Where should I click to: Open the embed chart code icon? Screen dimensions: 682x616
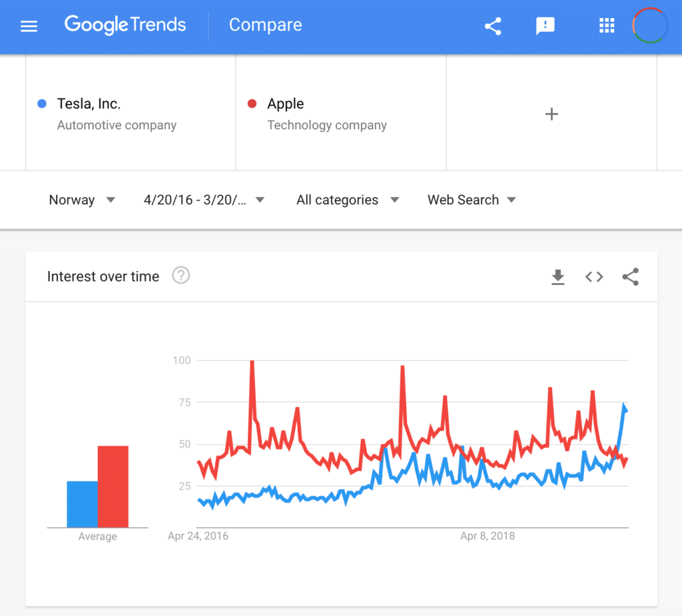593,276
